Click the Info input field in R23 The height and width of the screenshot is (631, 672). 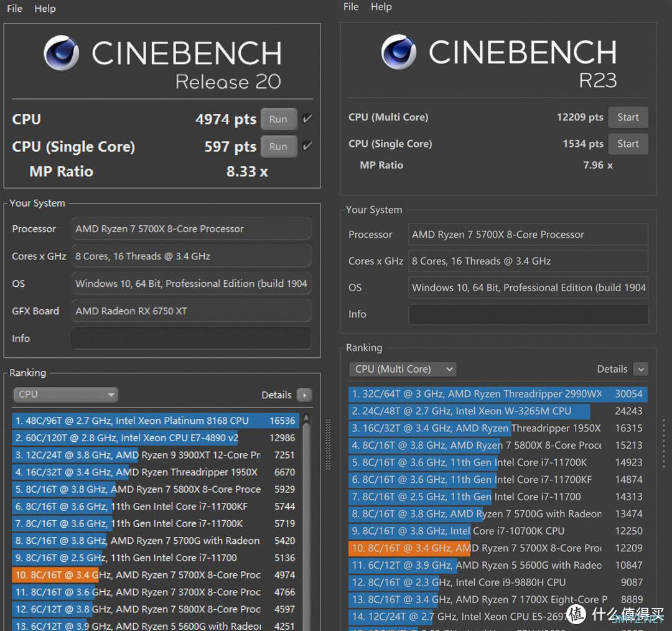(x=528, y=314)
